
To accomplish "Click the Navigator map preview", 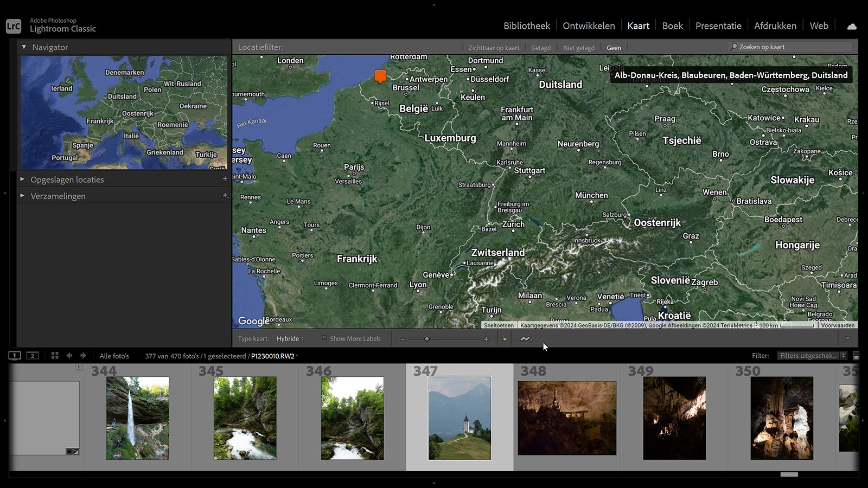I will click(124, 112).
